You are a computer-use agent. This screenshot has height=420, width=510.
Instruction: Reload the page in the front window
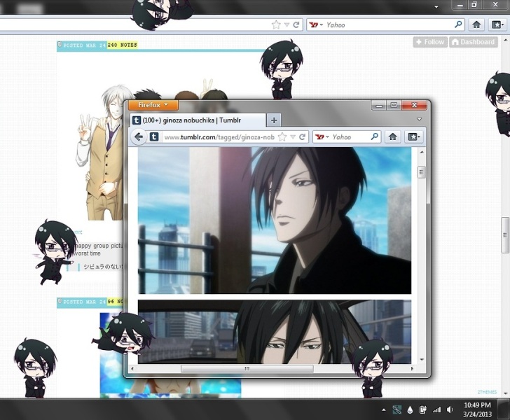coord(302,137)
